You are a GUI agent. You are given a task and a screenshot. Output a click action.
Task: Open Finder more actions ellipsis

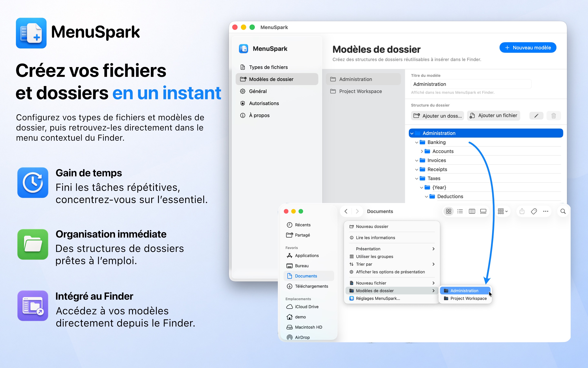[546, 211]
